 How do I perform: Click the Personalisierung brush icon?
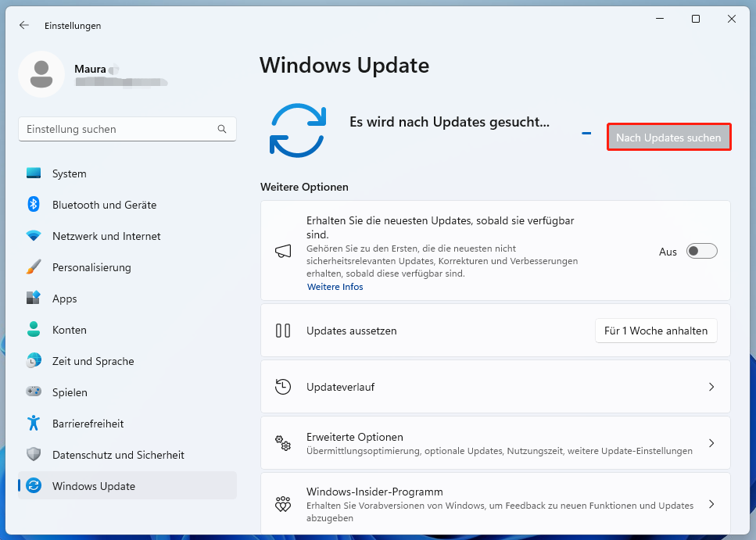pos(33,266)
